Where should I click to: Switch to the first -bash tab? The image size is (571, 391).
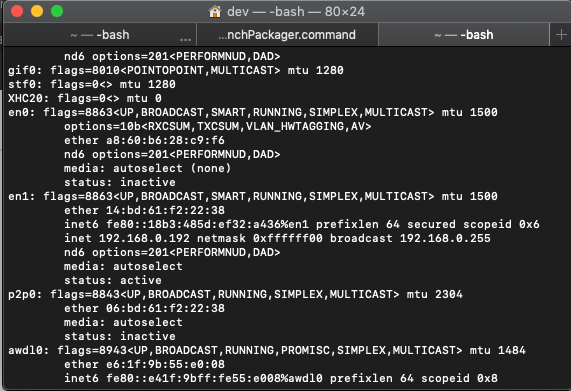tap(100, 35)
